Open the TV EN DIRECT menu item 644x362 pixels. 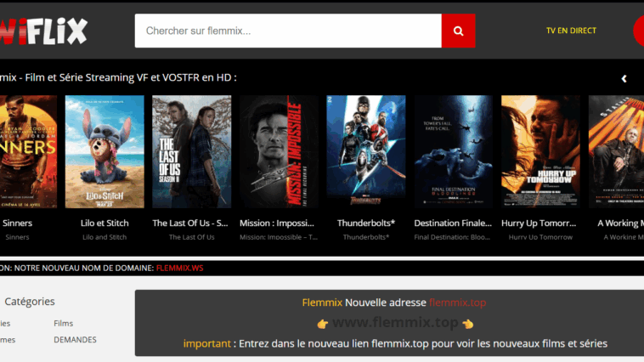pyautogui.click(x=571, y=31)
